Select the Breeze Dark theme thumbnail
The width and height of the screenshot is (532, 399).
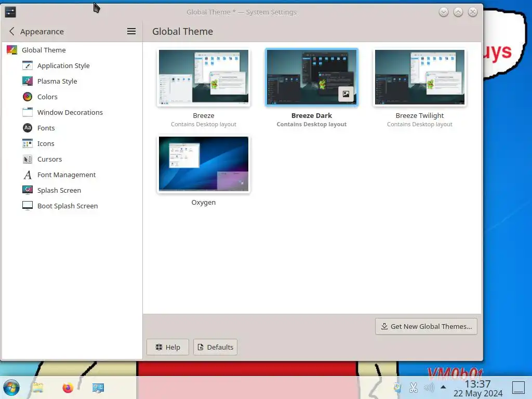coord(312,77)
